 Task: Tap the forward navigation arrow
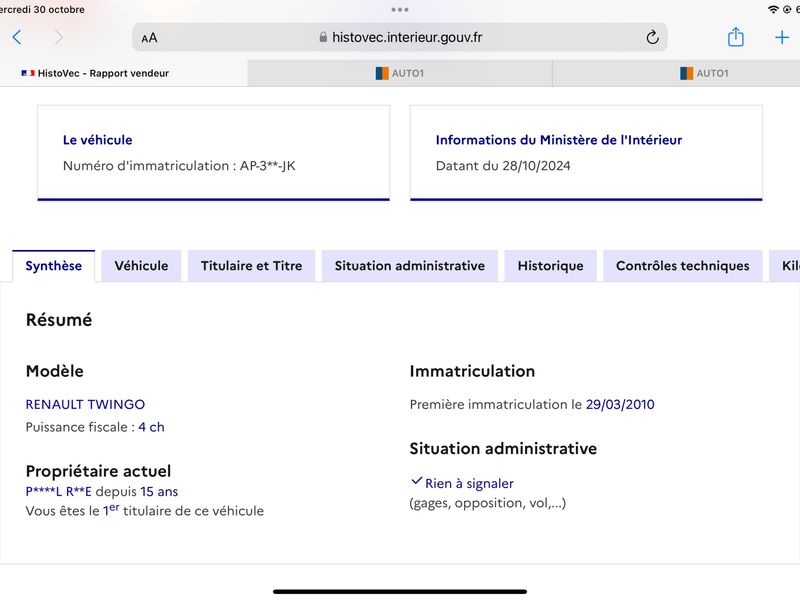[x=59, y=37]
